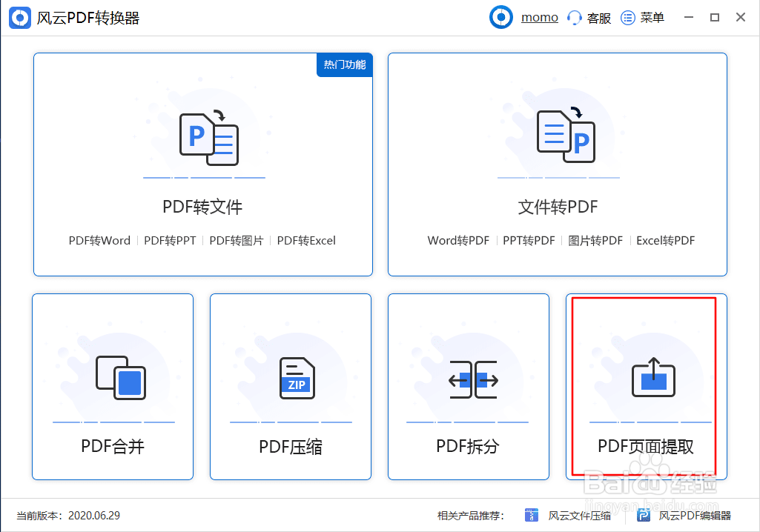Choose Excel转PDF conversion
The width and height of the screenshot is (760, 532).
pyautogui.click(x=666, y=240)
